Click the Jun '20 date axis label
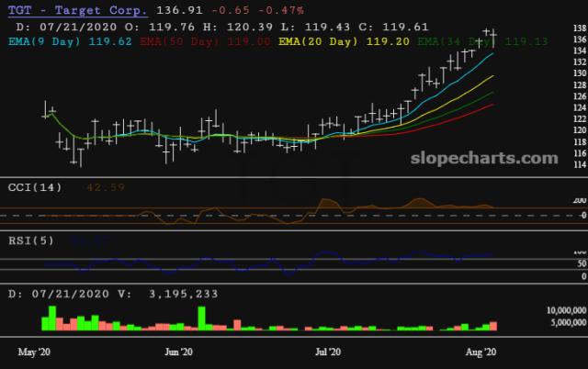Screen dimensions: 588x369 coord(178,352)
